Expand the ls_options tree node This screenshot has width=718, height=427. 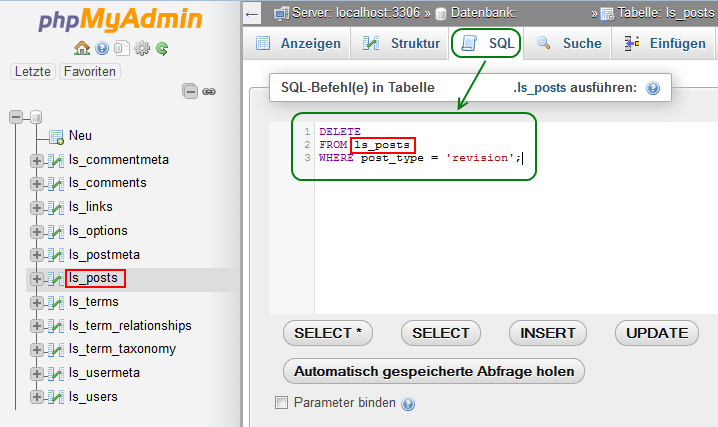(37, 232)
